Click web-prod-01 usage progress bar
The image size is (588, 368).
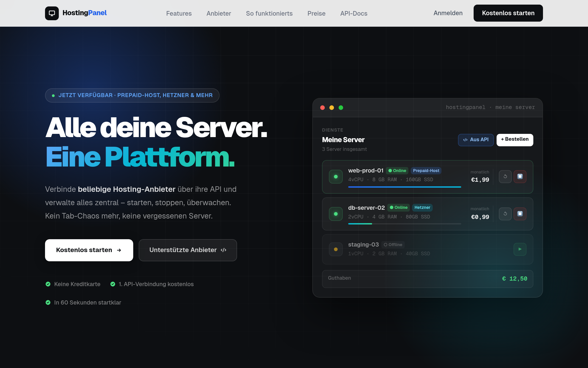tap(404, 187)
